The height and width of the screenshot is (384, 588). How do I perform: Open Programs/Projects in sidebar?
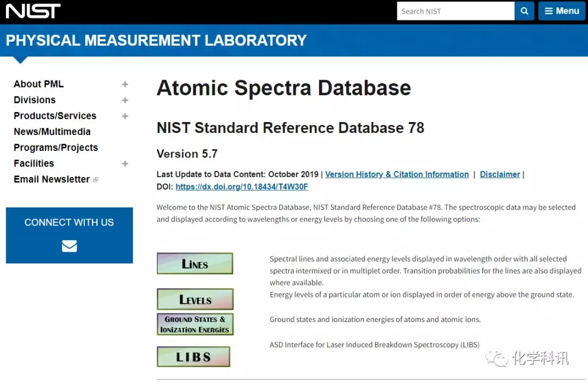pos(56,148)
